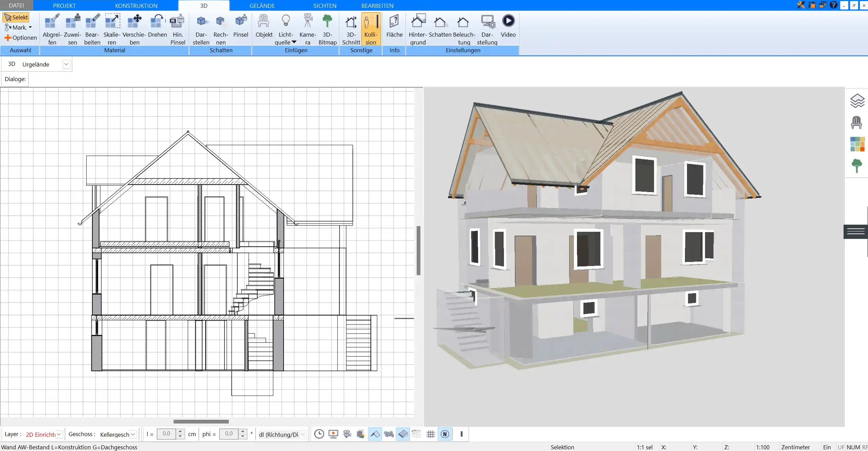Toggle the Ein status bar indicator
The width and height of the screenshot is (868, 451).
[x=827, y=447]
